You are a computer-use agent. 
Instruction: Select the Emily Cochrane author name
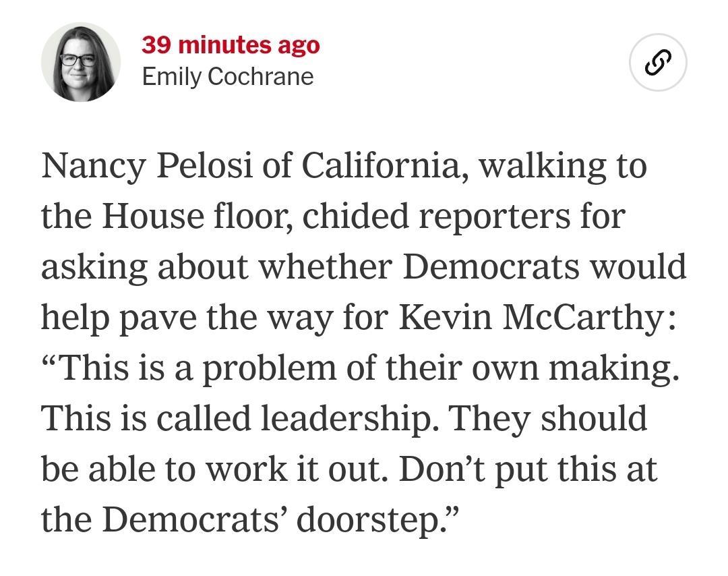228,76
